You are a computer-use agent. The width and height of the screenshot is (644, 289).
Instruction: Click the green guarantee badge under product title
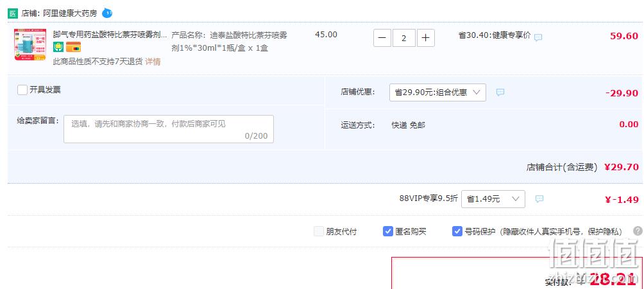[58, 48]
